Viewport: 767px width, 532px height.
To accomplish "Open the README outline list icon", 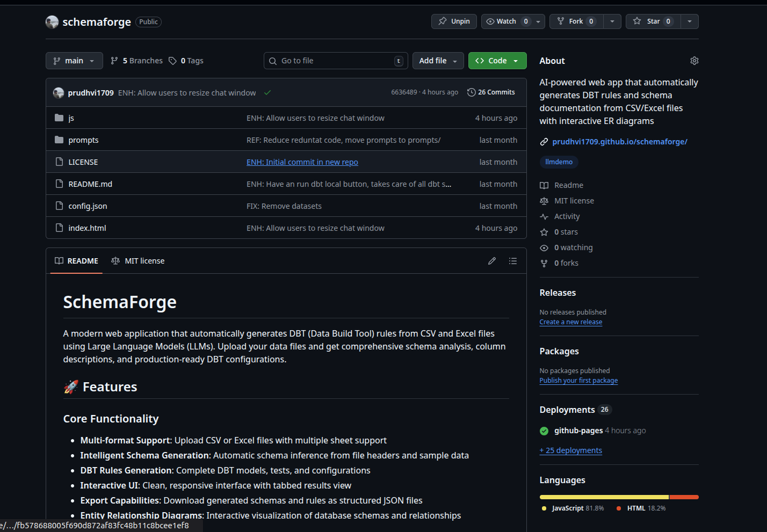I will 513,260.
